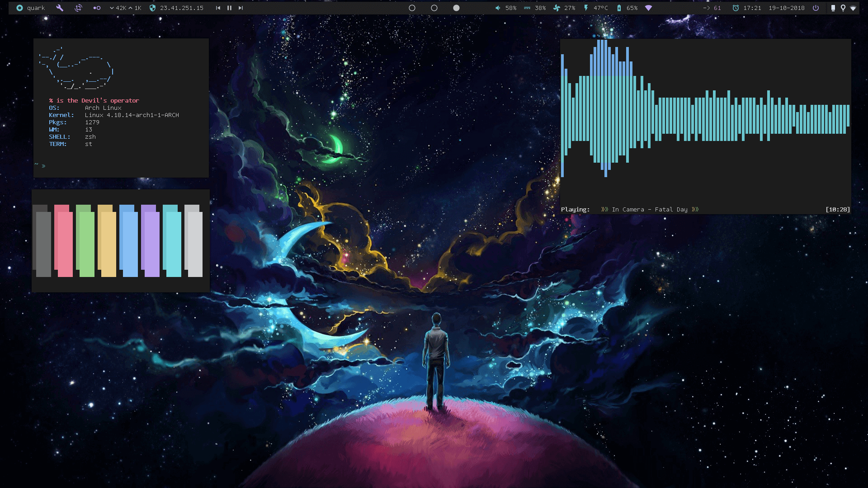868x488 pixels.
Task: Switch to the second workspace circle
Action: click(x=434, y=8)
